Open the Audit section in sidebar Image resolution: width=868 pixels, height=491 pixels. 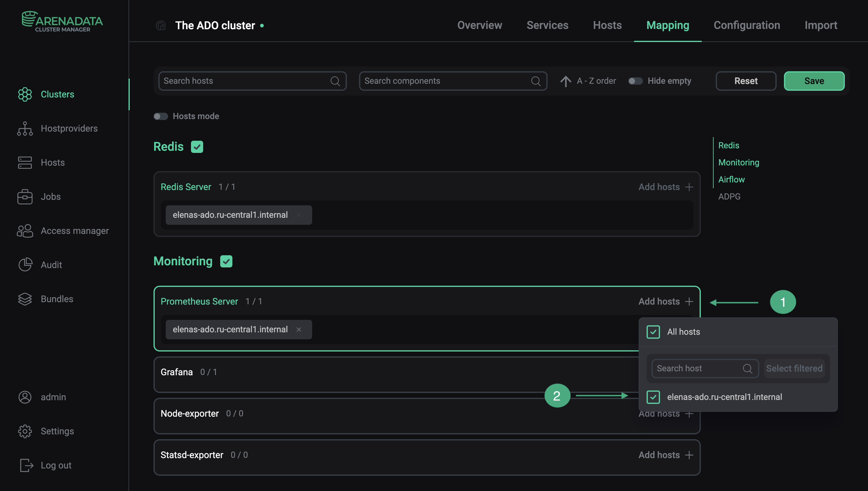[x=51, y=265]
